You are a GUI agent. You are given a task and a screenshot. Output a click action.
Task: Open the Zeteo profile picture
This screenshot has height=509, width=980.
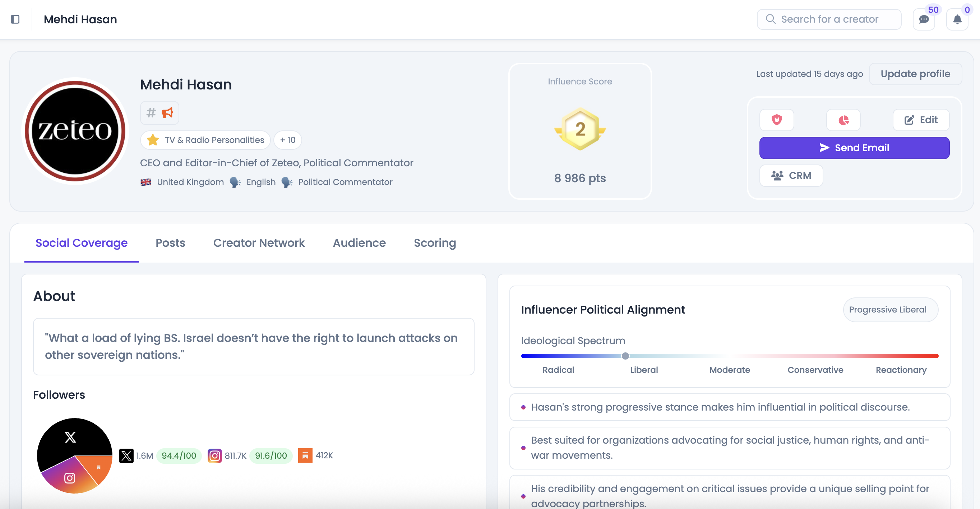(75, 131)
